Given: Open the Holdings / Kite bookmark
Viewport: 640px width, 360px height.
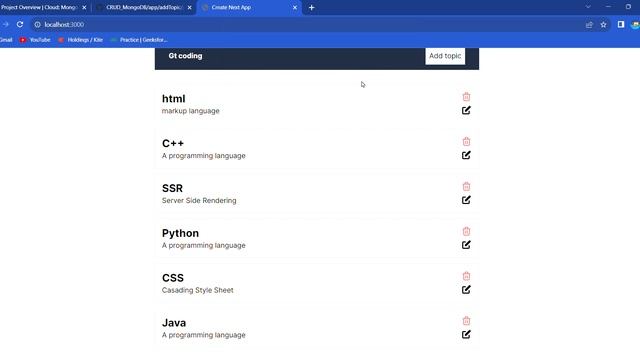Looking at the screenshot, I should [x=80, y=40].
